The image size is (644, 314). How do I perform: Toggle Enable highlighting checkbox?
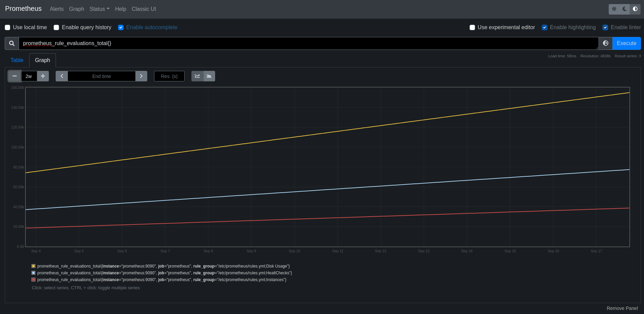(545, 27)
